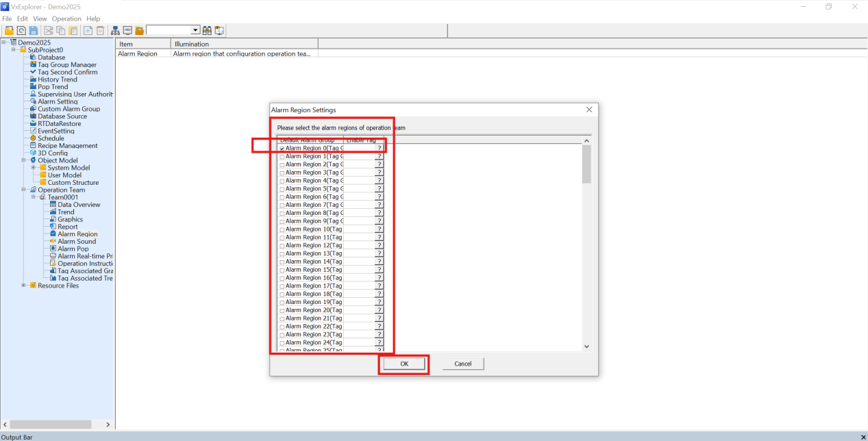
Task: Click the alarm list vertical scrollbar thumb
Action: click(586, 164)
